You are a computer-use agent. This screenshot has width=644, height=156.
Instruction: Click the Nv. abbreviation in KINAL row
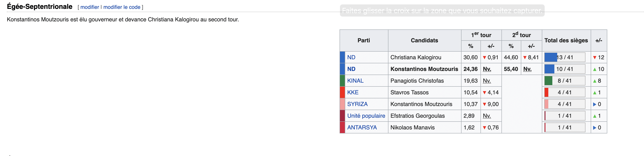[487, 81]
